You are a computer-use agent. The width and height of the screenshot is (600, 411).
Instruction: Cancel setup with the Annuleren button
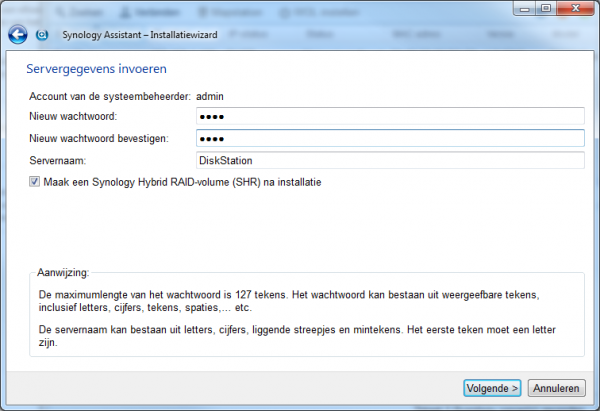(555, 387)
